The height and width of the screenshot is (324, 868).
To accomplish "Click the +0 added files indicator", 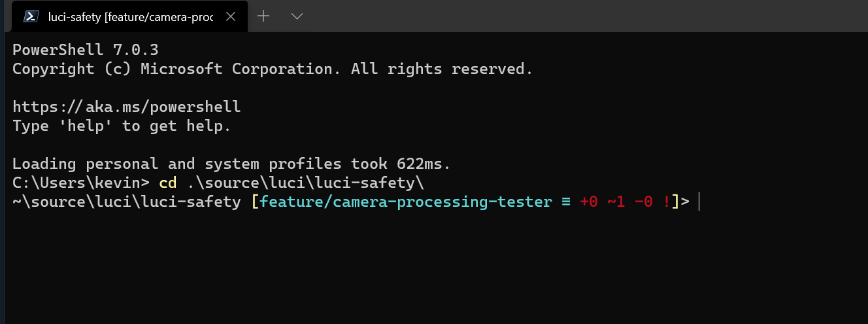I will (x=589, y=202).
